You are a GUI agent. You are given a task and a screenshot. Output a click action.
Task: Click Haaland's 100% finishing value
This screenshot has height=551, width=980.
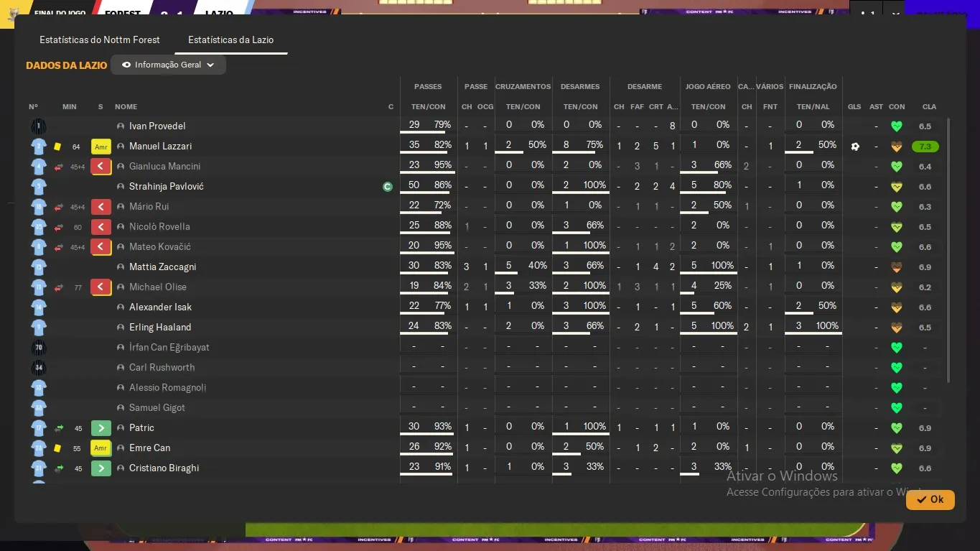point(827,326)
